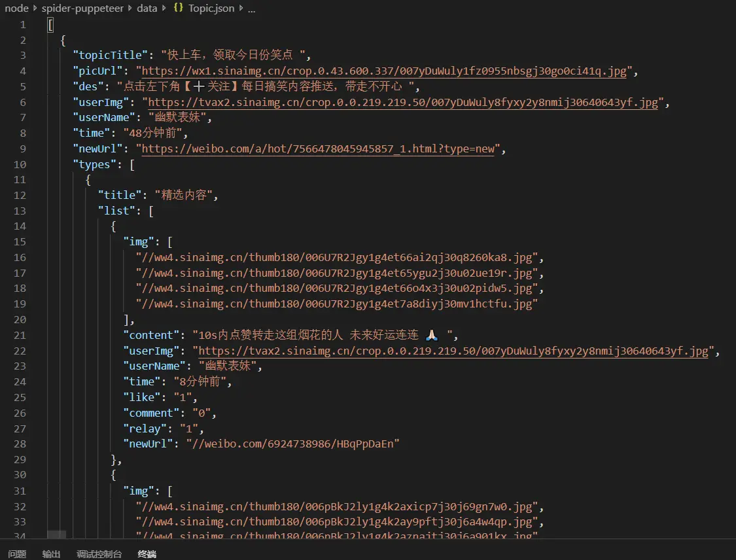Image resolution: width=736 pixels, height=560 pixels.
Task: Click the value "精选内容"
Action: [184, 195]
